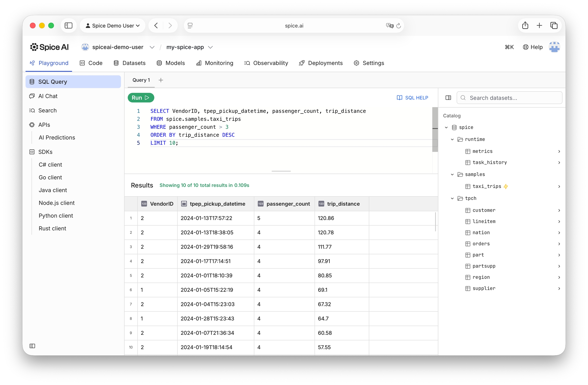Toggle the browser sidebar button
This screenshot has height=385, width=588.
[68, 25]
